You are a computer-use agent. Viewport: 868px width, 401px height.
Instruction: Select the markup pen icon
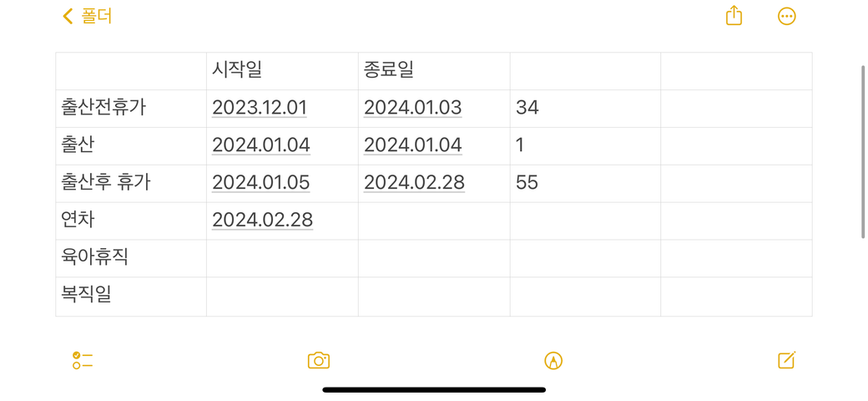click(x=553, y=360)
